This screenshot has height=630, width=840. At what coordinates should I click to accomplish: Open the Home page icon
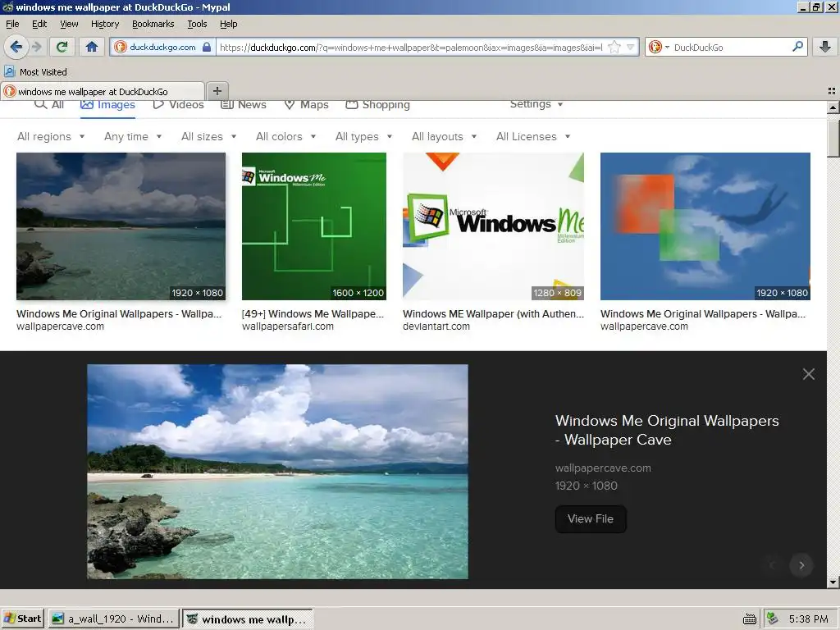(x=92, y=47)
